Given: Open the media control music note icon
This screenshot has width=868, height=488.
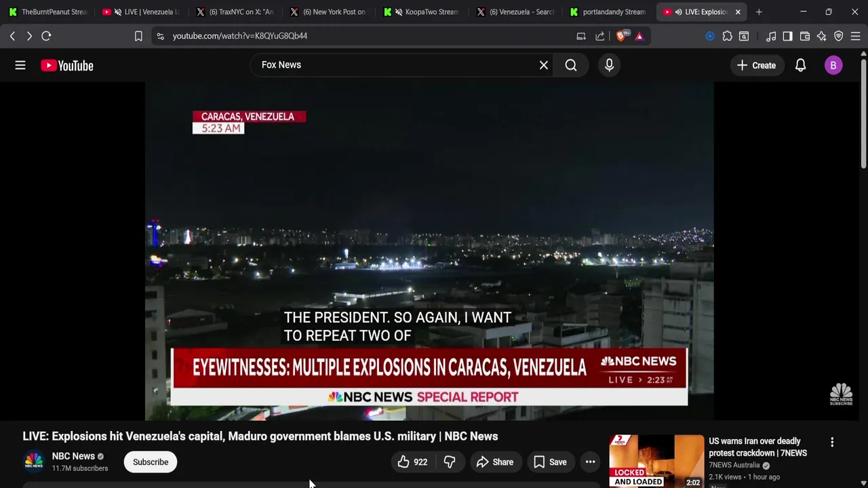Looking at the screenshot, I should click(770, 36).
